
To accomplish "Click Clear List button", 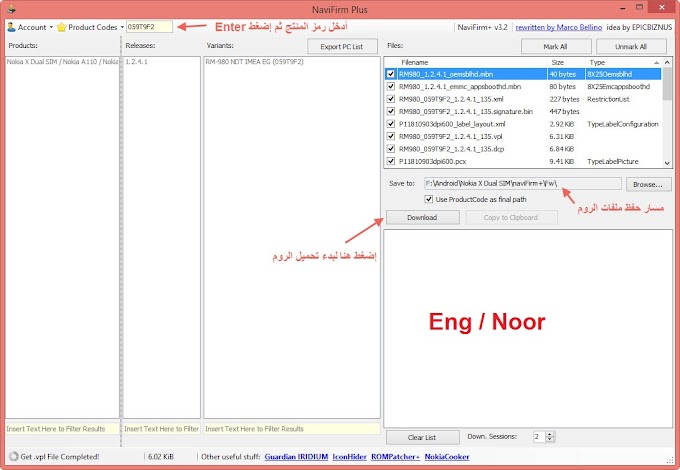I will click(x=423, y=437).
